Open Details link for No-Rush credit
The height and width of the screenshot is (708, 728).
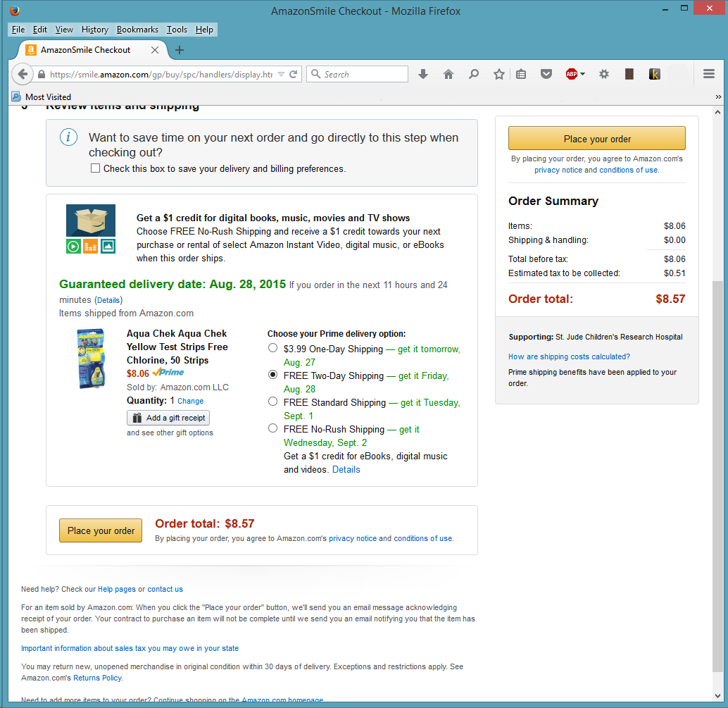pos(346,469)
